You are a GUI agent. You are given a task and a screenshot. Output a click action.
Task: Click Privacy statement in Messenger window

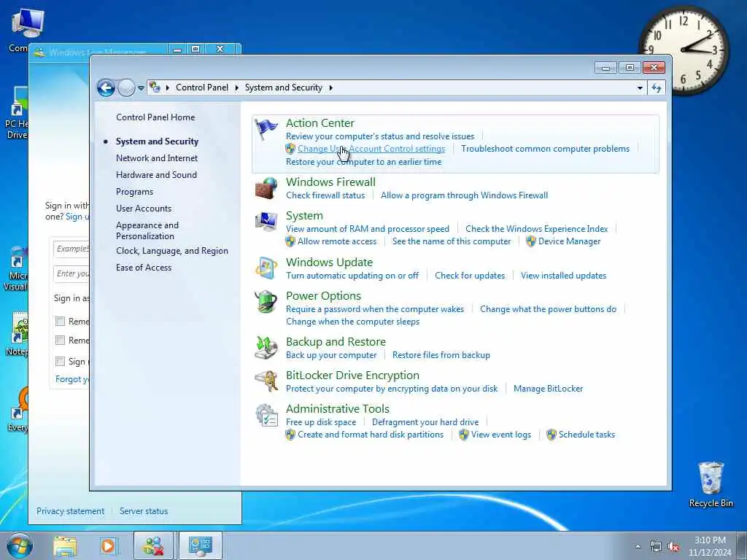pyautogui.click(x=71, y=511)
